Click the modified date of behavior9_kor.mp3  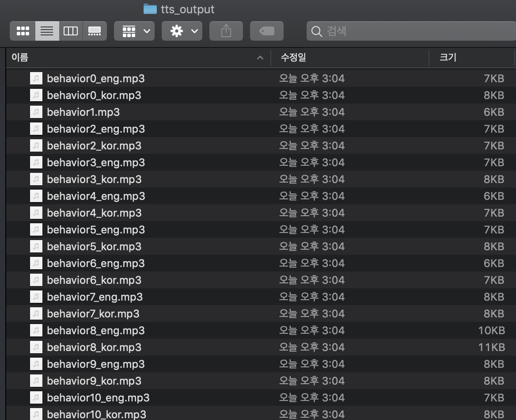312,381
